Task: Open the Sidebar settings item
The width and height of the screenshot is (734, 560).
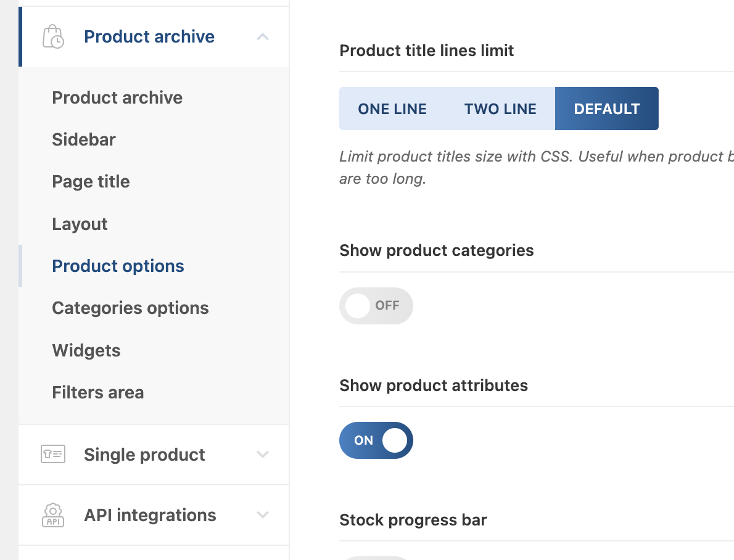Action: pyautogui.click(x=84, y=139)
